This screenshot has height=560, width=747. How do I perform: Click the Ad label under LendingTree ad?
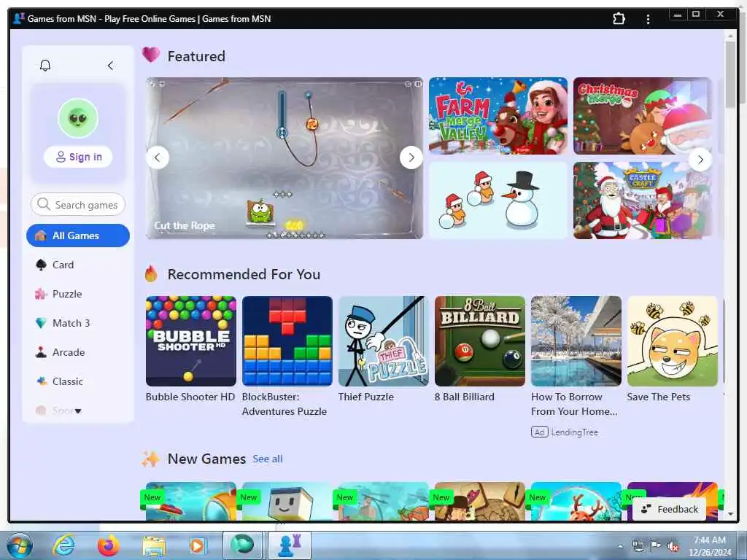[539, 432]
